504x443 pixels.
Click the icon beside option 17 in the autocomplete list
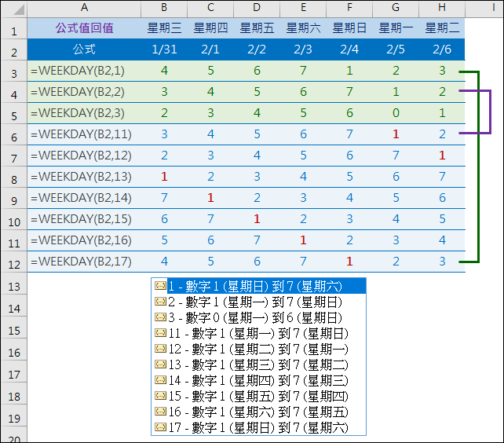(x=160, y=427)
